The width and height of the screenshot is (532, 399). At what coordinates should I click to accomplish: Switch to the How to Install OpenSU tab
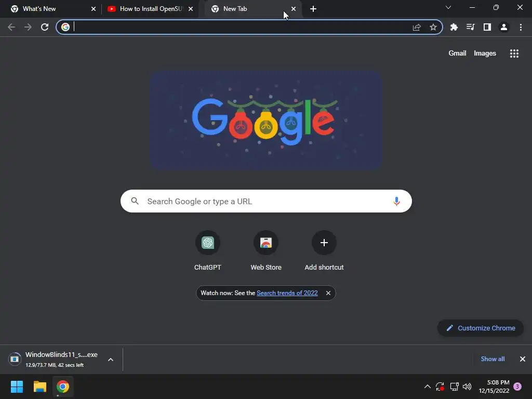tap(151, 9)
